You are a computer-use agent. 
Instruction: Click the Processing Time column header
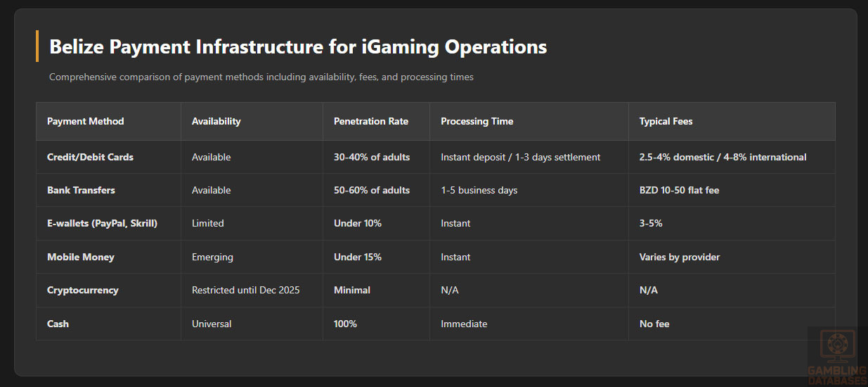[x=477, y=121]
